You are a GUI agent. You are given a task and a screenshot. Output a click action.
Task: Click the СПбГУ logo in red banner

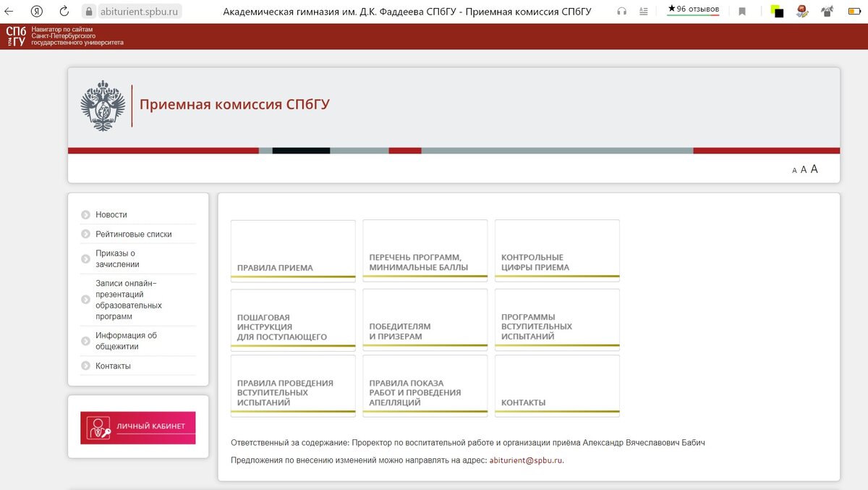[15, 36]
